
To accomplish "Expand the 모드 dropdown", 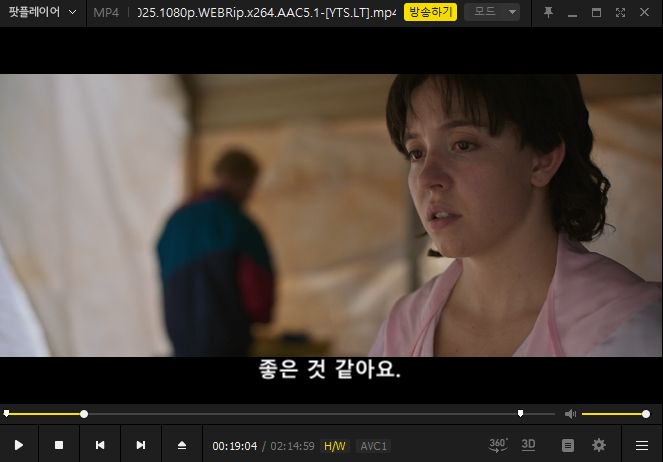I will (495, 12).
